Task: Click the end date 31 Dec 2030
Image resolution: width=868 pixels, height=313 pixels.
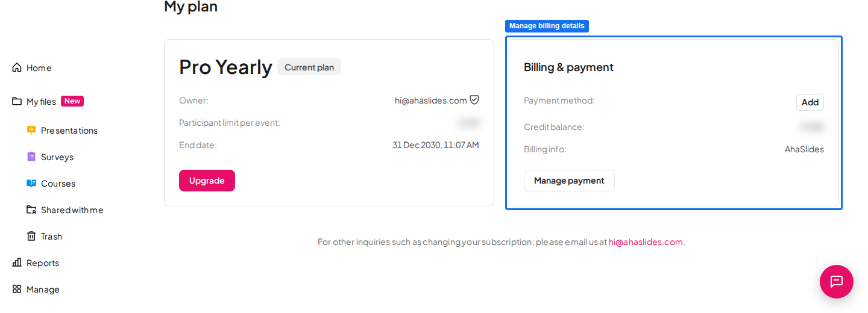Action: (436, 145)
